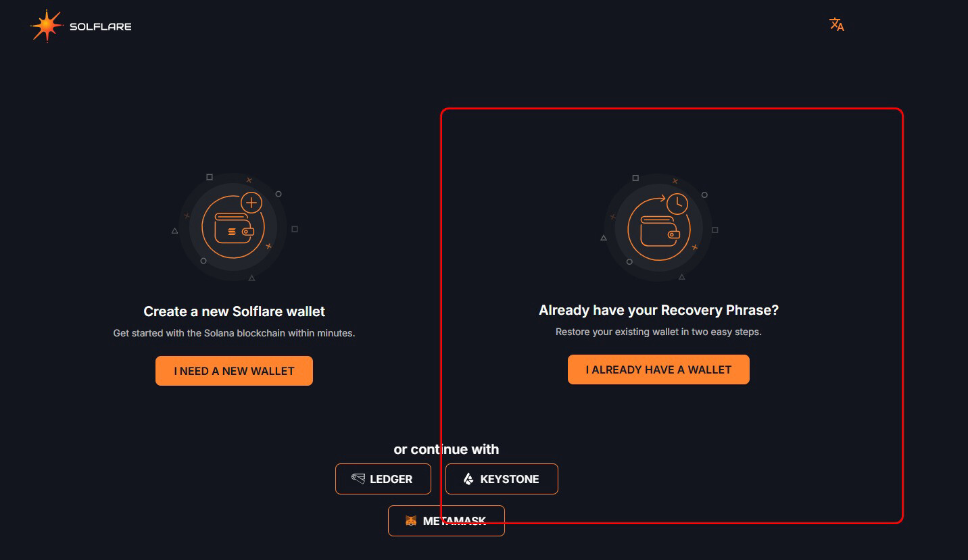Continue with the KEYSTONE button label

[x=509, y=479]
